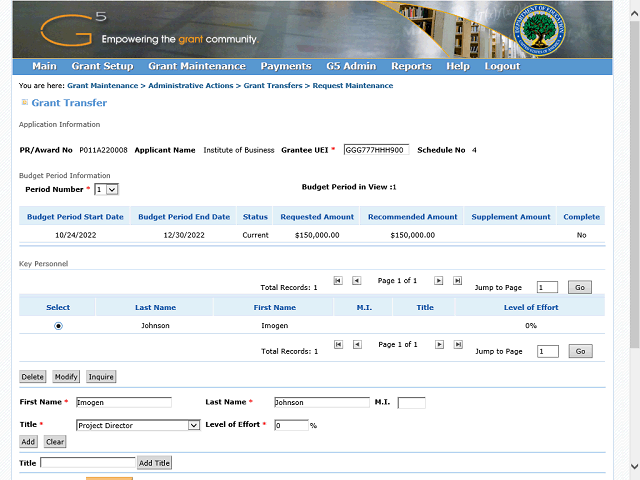Click first page icon in bottom pagination
The height and width of the screenshot is (480, 640).
click(x=338, y=345)
